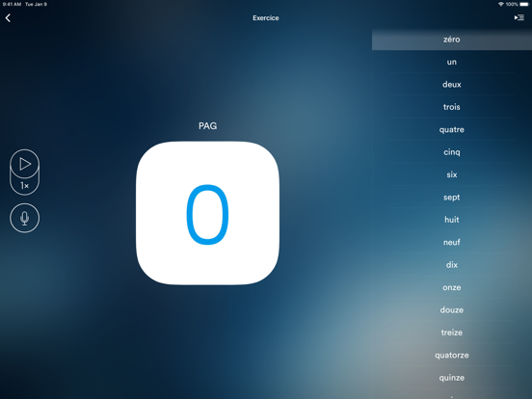Select 'cinq' in the word list

[x=452, y=152]
